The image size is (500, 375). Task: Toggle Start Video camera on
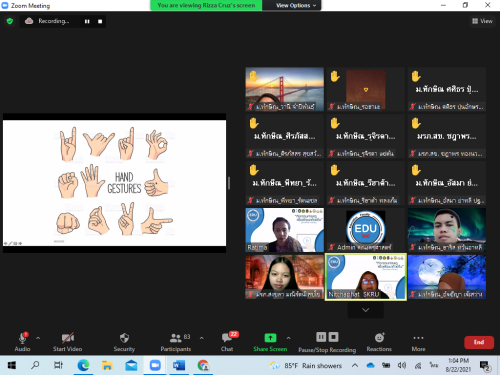point(68,338)
